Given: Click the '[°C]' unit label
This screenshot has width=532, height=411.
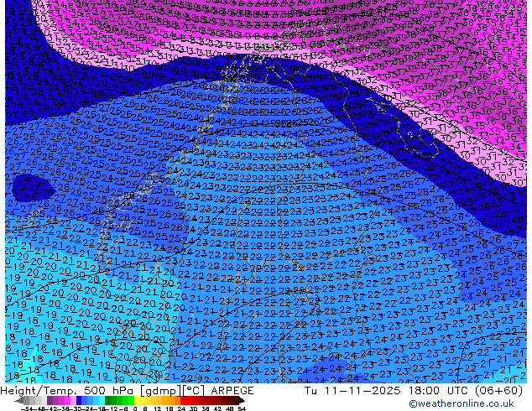Looking at the screenshot, I should [x=194, y=391].
